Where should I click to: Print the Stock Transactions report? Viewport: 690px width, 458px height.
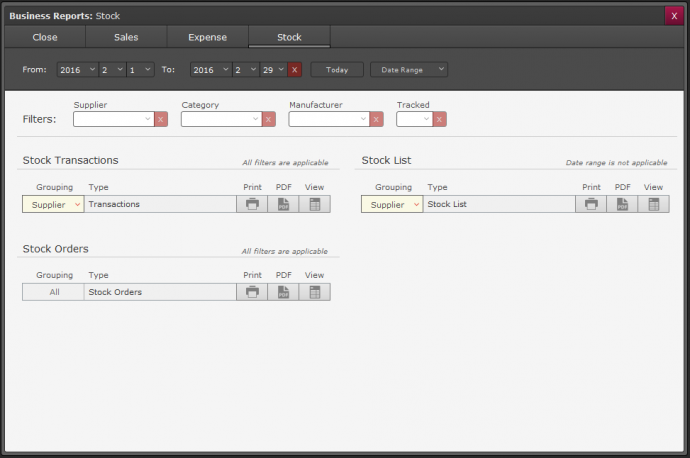tap(252, 204)
